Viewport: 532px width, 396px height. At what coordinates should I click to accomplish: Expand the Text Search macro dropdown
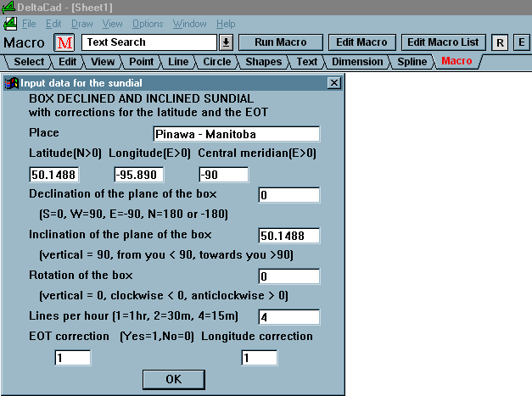[226, 42]
